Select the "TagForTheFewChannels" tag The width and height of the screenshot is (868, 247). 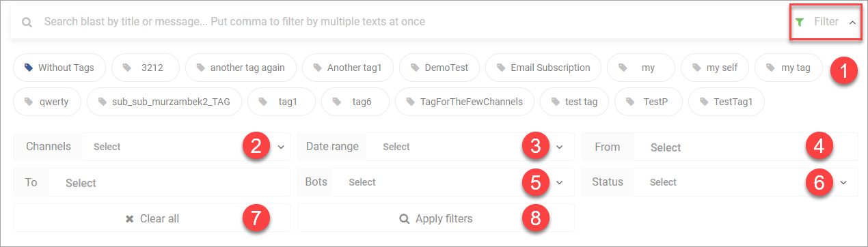tap(464, 102)
